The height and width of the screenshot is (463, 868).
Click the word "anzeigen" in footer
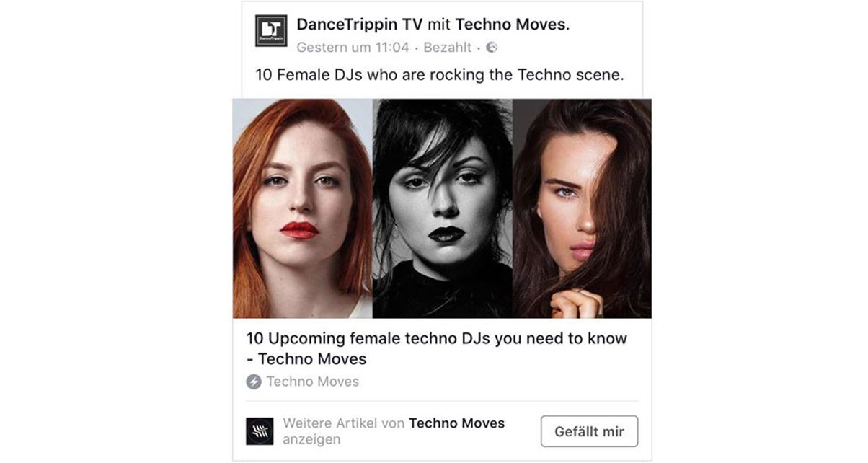[311, 439]
